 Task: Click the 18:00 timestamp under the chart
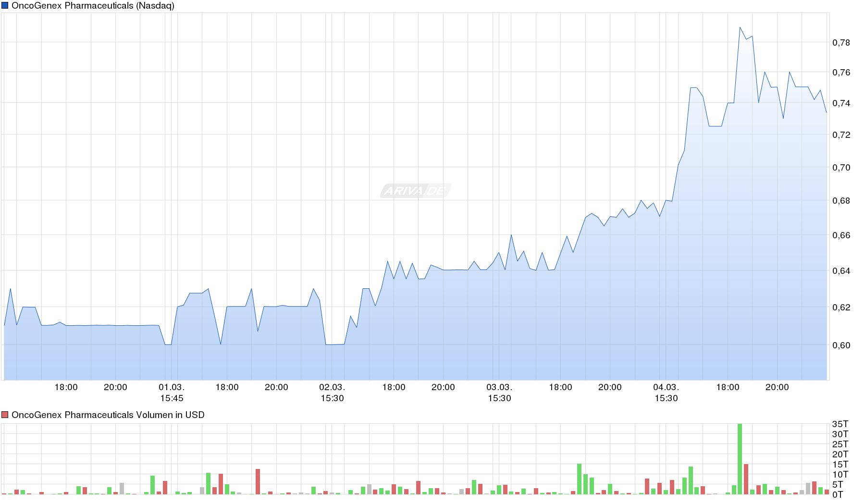[67, 386]
